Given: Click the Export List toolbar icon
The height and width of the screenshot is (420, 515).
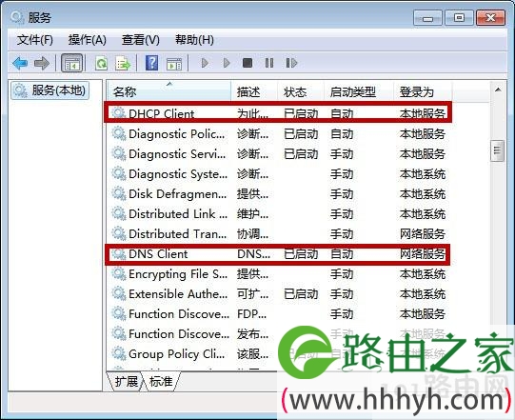Looking at the screenshot, I should point(123,63).
